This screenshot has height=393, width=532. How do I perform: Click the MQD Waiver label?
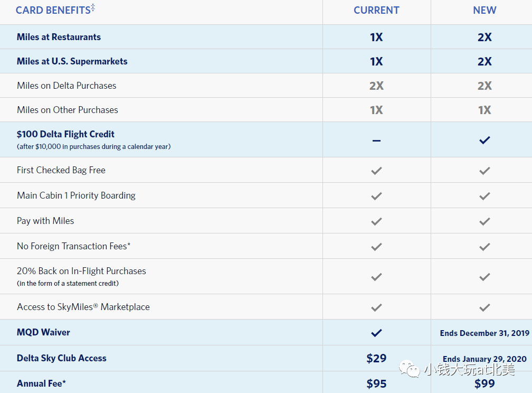[x=43, y=332]
